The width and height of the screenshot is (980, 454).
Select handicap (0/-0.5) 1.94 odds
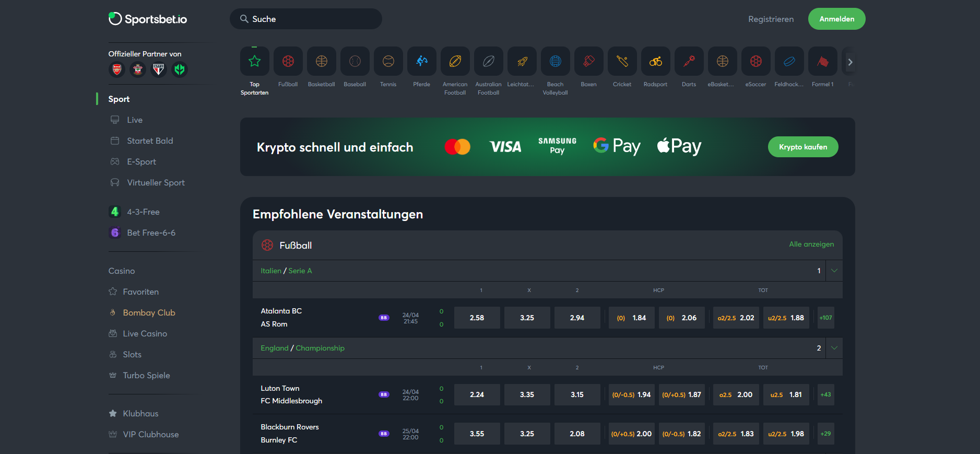pyautogui.click(x=631, y=394)
